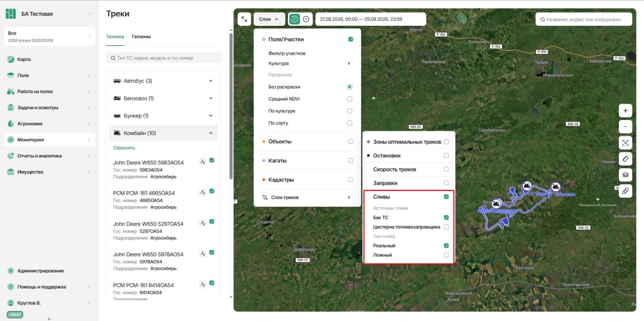Viewport: 644px width, 321px height.
Task: Open the Агрономия menu item
Action: pos(49,124)
